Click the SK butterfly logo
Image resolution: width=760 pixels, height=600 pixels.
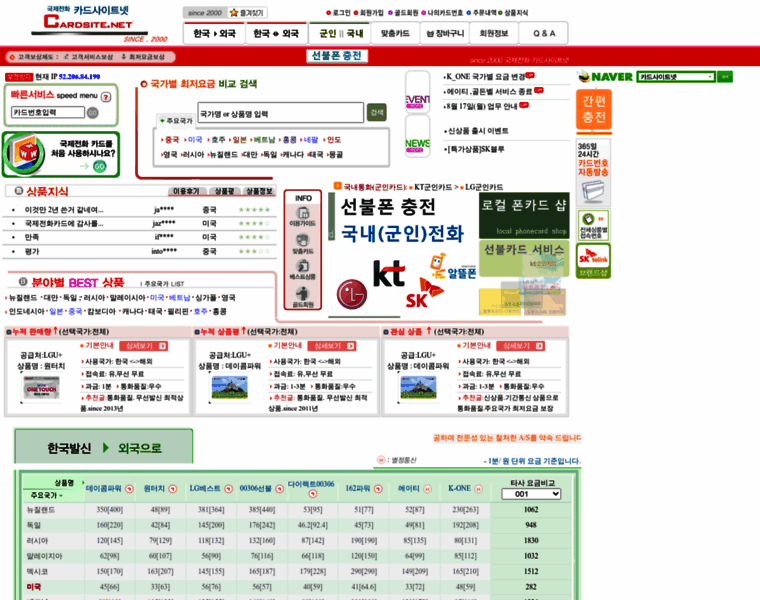423,293
